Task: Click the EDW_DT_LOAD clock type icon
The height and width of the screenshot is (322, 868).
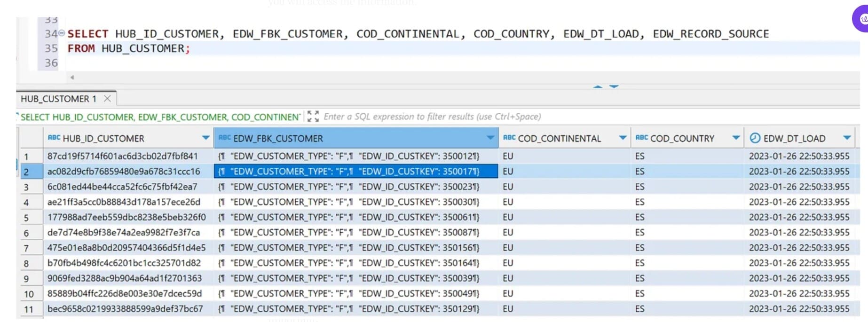Action: click(755, 138)
